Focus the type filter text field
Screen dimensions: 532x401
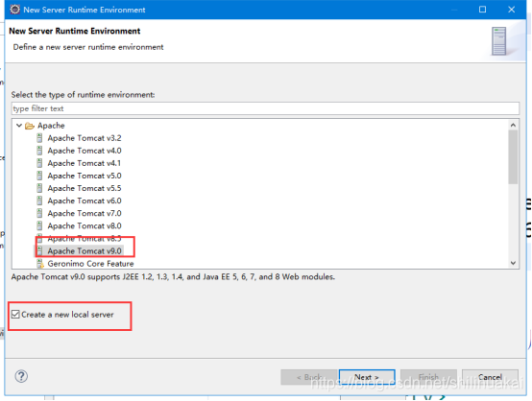pyautogui.click(x=265, y=108)
